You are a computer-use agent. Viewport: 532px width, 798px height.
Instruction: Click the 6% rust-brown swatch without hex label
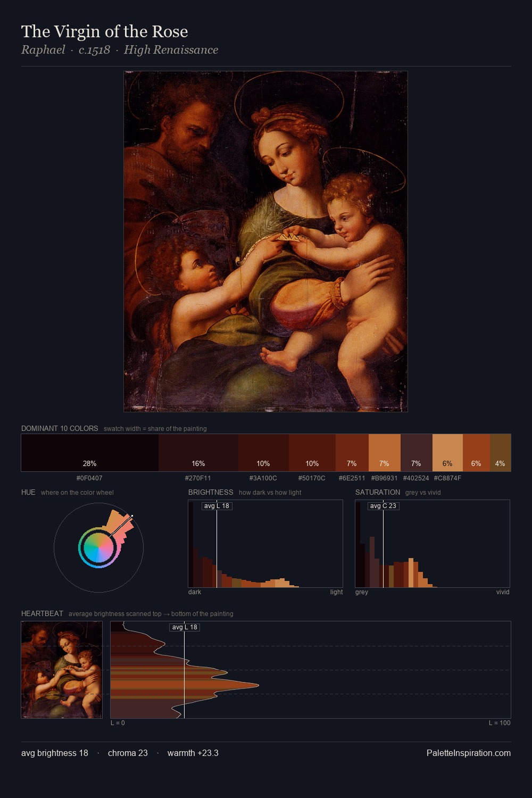pos(476,453)
